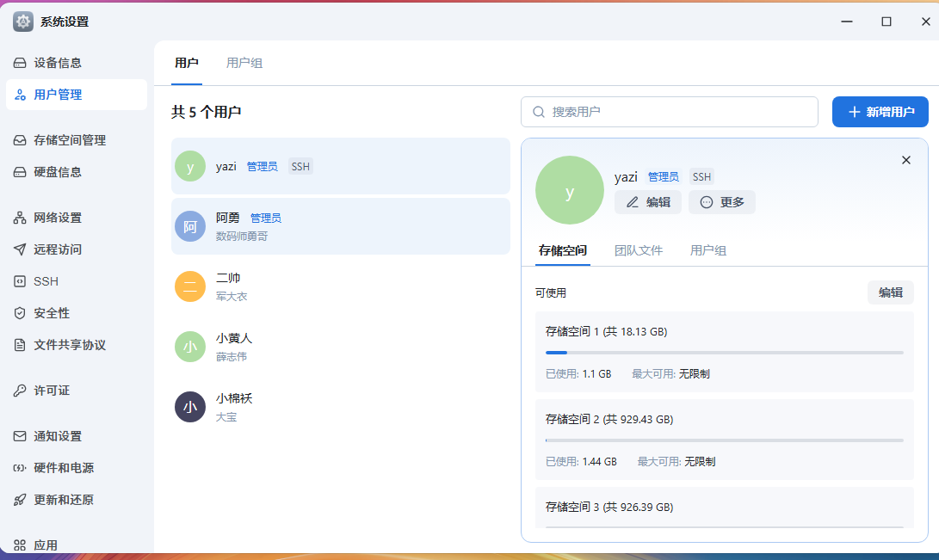Open network settings sidebar icon

click(20, 218)
